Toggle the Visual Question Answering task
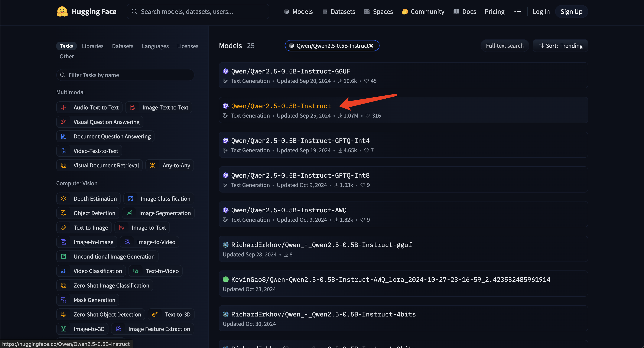 coord(100,122)
